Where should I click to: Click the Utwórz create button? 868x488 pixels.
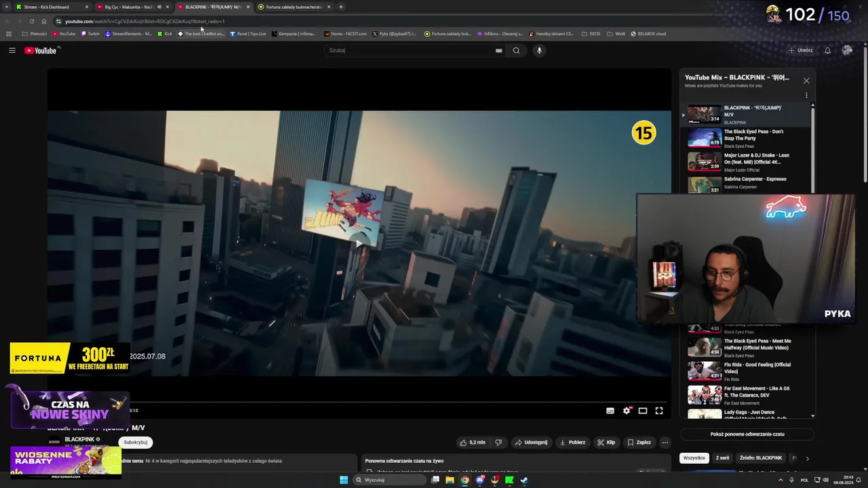click(800, 50)
